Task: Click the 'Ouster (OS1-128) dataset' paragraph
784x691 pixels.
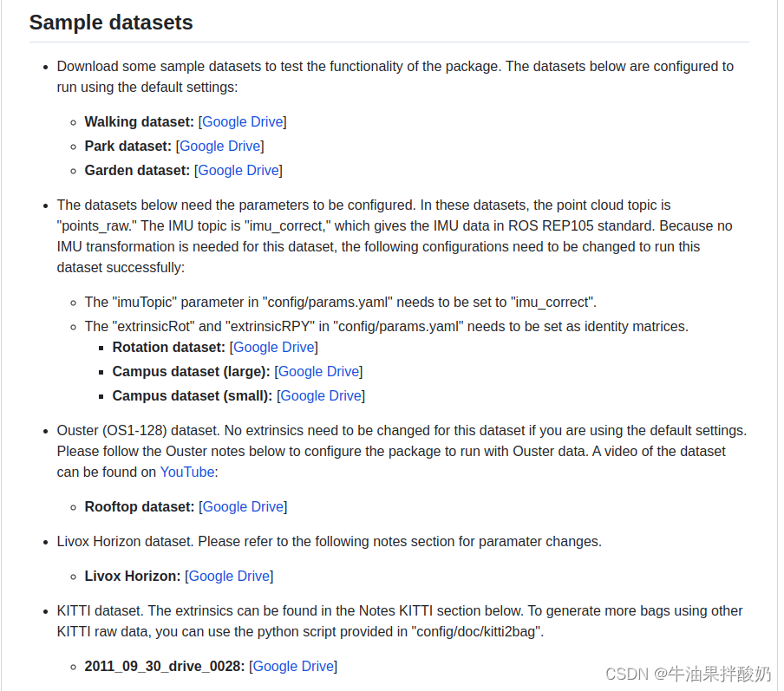Action: pyautogui.click(x=402, y=452)
